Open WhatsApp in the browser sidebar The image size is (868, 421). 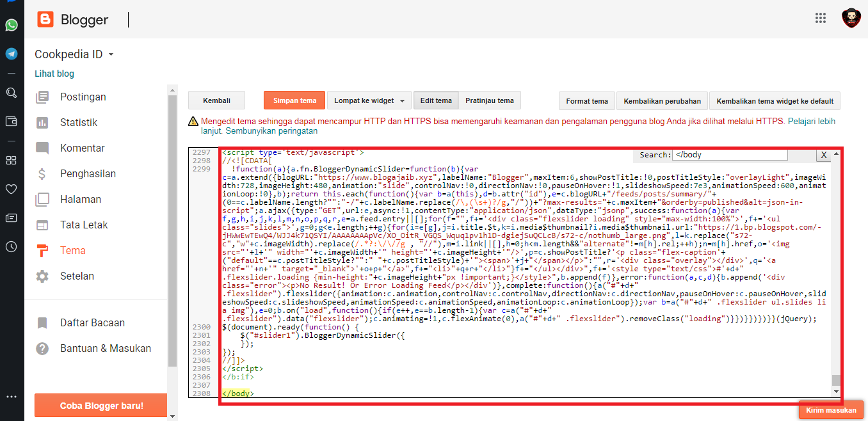point(12,25)
